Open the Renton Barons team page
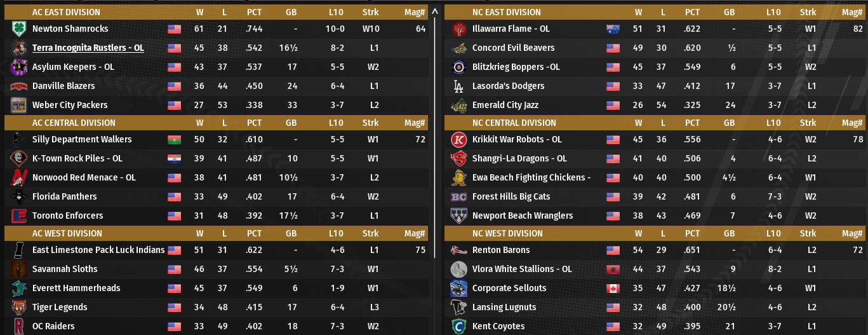Viewport: 868px width, 335px height. tap(500, 250)
